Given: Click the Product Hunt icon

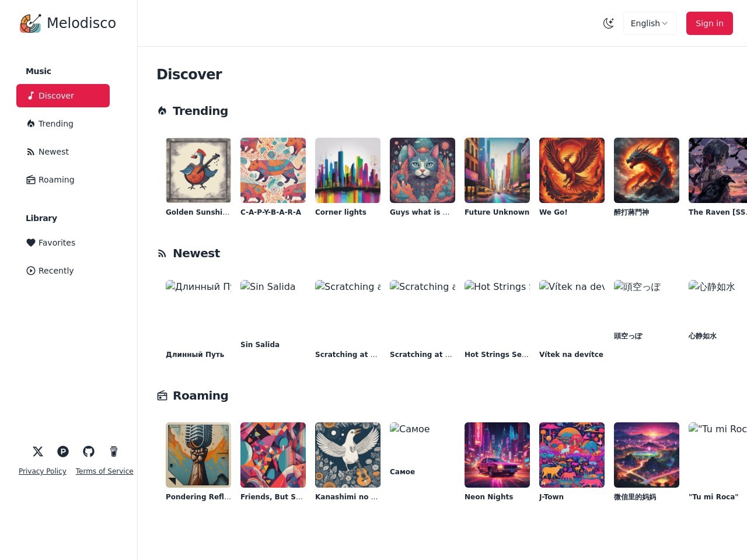Looking at the screenshot, I should point(63,452).
